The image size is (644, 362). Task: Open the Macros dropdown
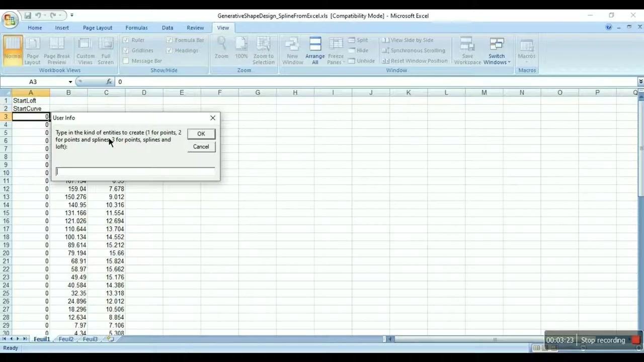point(527,51)
